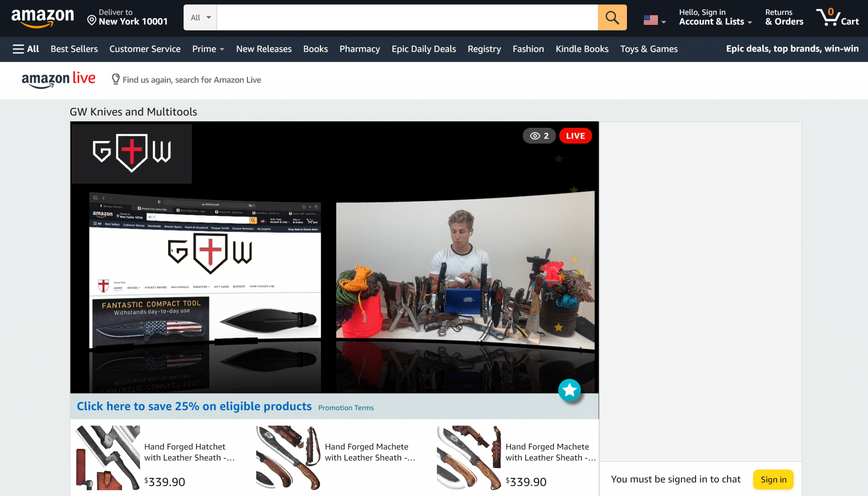868x496 pixels.
Task: Click the yellow Sign in button
Action: click(773, 479)
